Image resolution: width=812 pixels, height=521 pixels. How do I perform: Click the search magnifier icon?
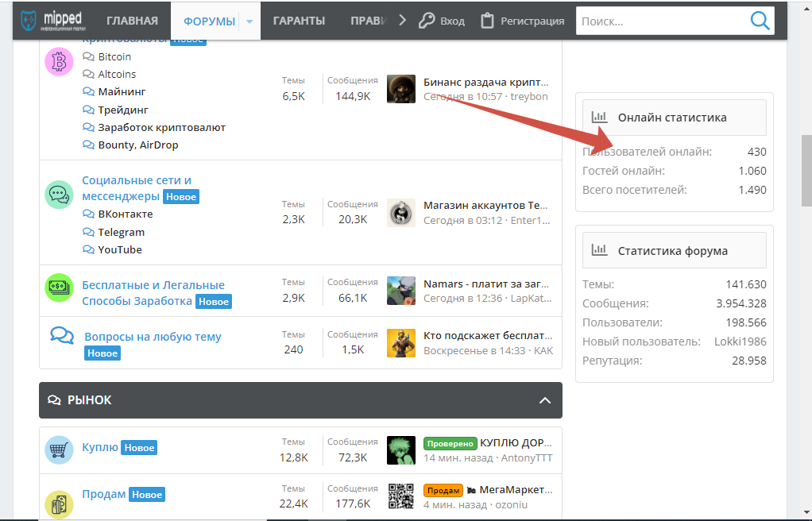760,21
